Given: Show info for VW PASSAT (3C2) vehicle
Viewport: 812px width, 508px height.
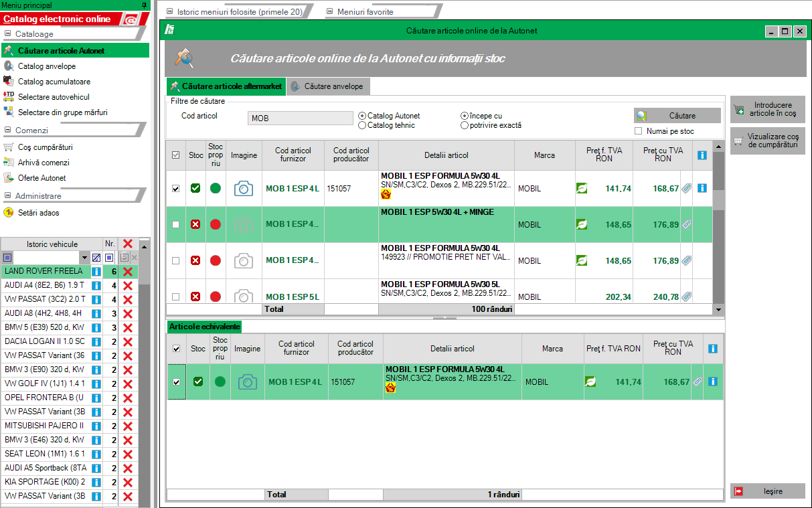Looking at the screenshot, I should (96, 299).
